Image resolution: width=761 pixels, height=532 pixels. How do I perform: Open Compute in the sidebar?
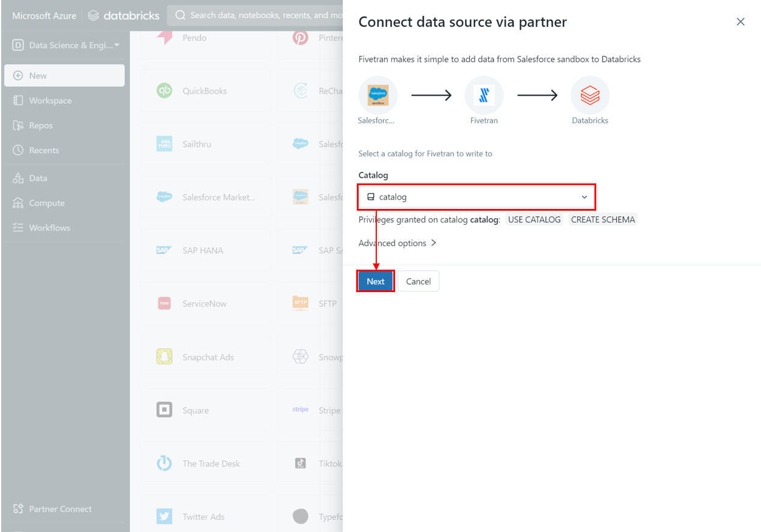pos(64,203)
